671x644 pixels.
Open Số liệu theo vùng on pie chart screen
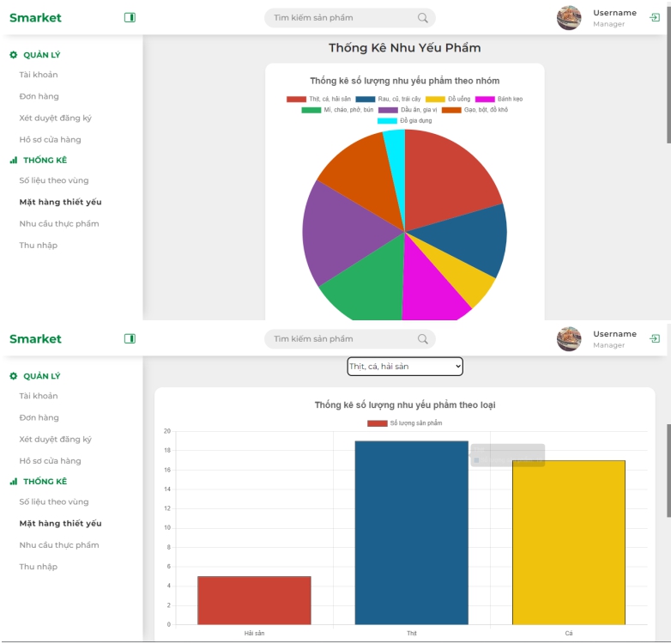(x=54, y=180)
